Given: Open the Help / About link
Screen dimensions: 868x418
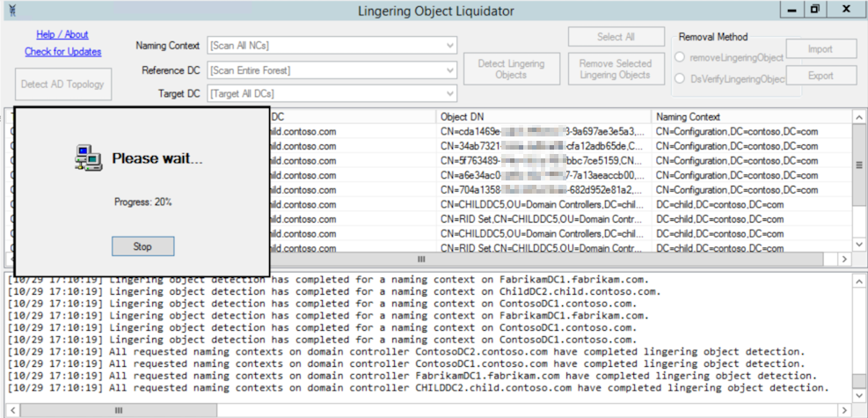Looking at the screenshot, I should coord(62,34).
